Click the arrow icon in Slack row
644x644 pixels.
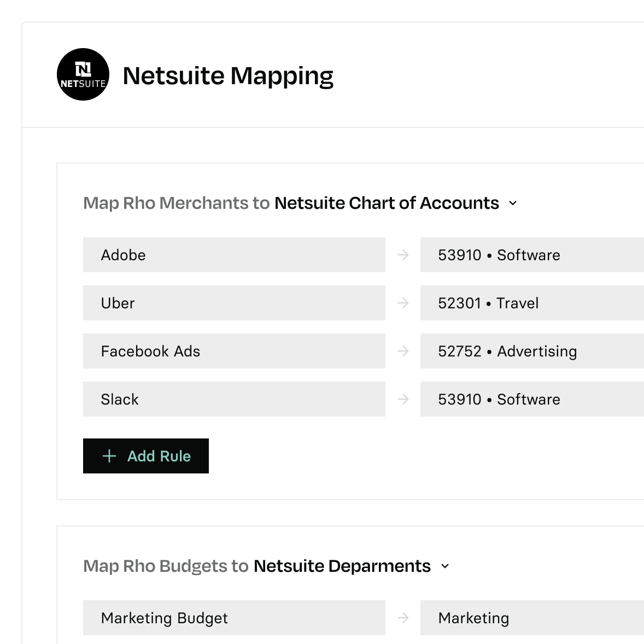point(403,399)
